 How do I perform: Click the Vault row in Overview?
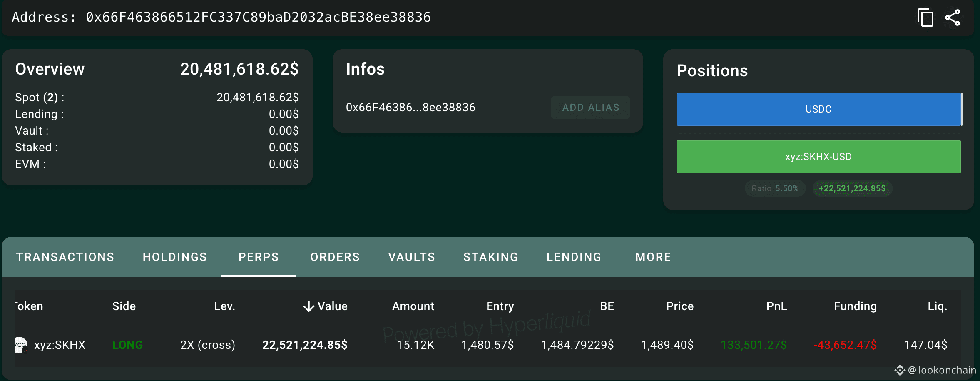157,131
